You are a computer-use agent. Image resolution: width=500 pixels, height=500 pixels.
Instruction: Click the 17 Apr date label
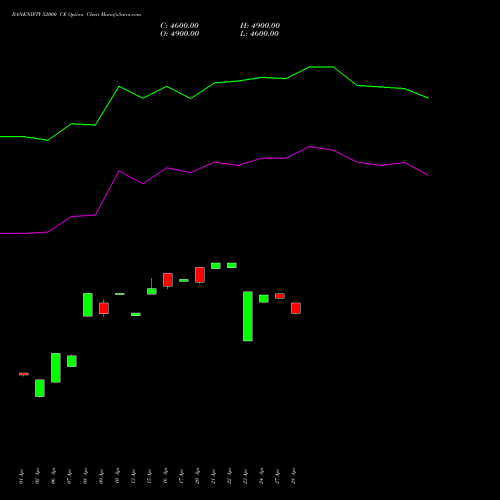click(x=181, y=476)
